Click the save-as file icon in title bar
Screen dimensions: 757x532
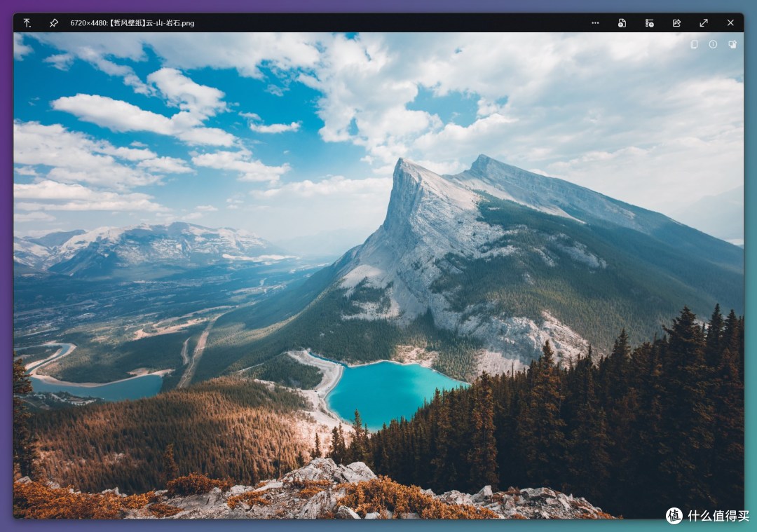coord(622,22)
